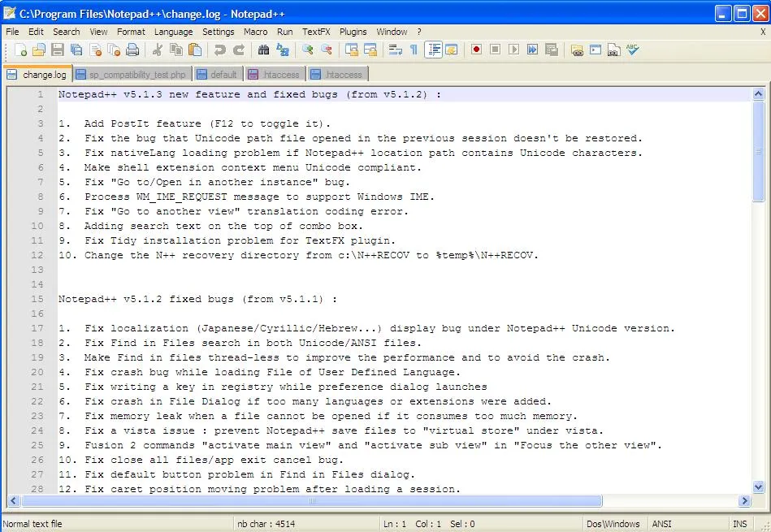Paste clipboard contents with the Paste icon
Viewport: 771px width, 532px height.
point(195,50)
